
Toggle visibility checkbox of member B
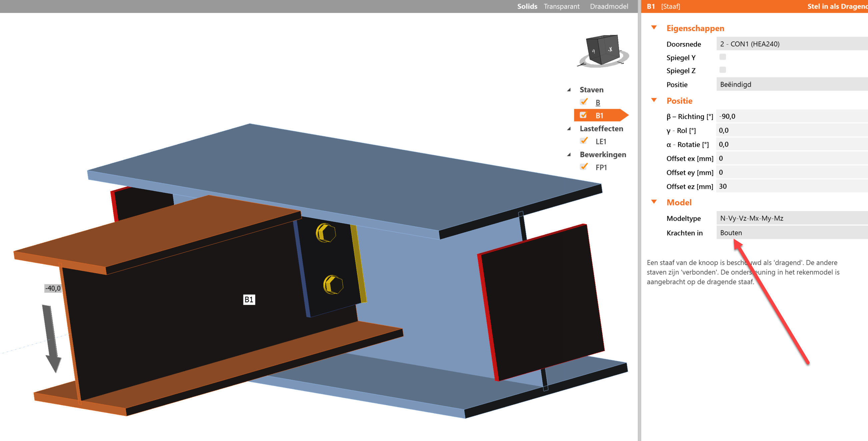click(584, 102)
